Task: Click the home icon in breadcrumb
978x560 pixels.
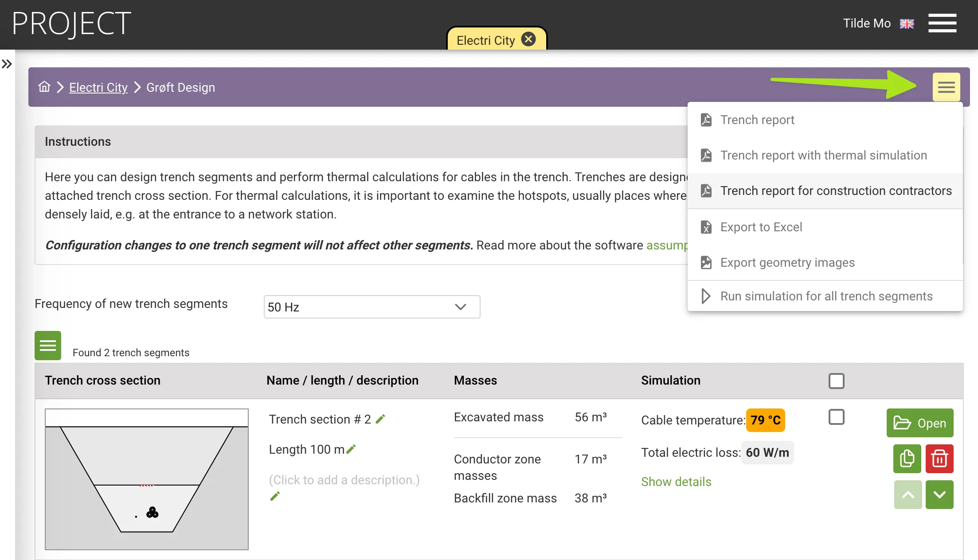Action: [x=44, y=87]
